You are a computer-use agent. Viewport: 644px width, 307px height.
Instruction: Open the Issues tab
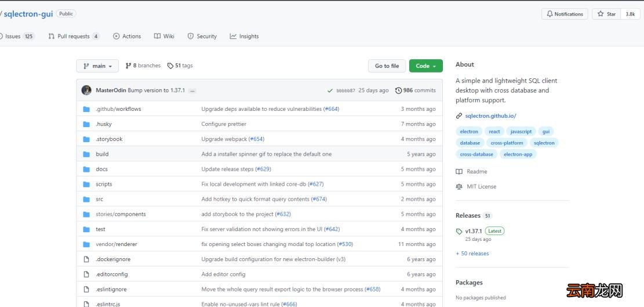coord(17,36)
